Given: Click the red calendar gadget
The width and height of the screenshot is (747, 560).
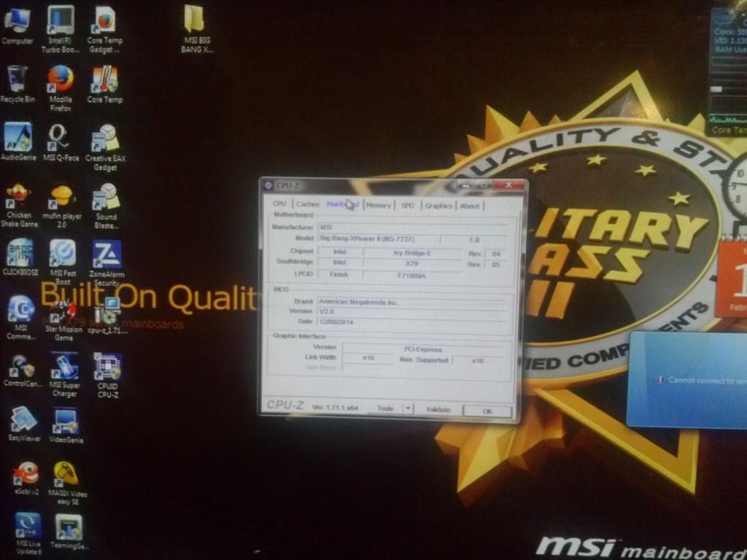Looking at the screenshot, I should (x=732, y=279).
